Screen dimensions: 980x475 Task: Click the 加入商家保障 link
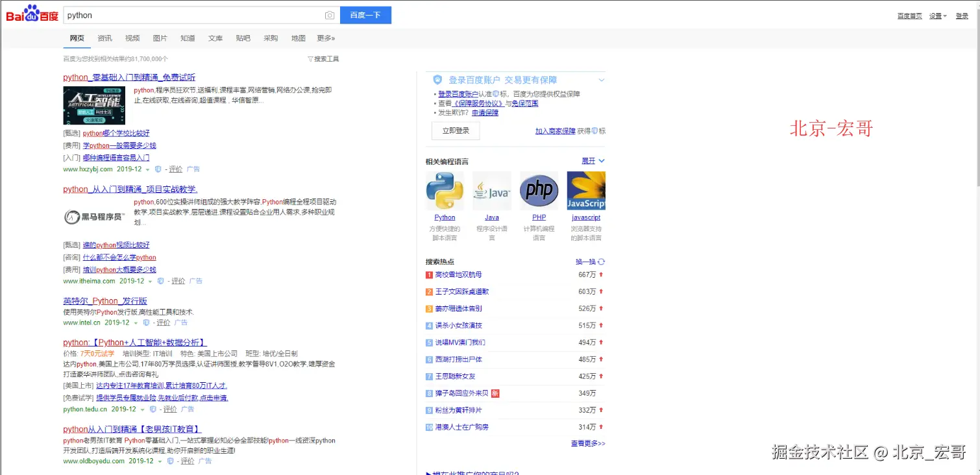[555, 131]
